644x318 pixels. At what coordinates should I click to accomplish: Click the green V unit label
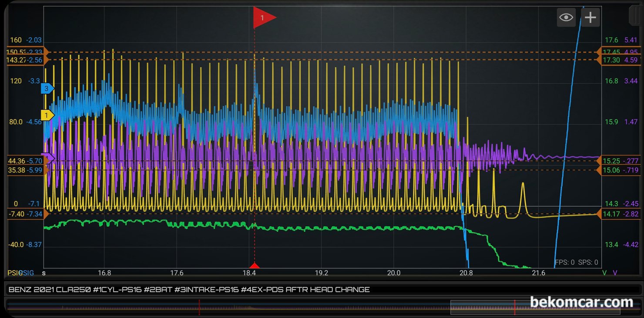click(604, 273)
